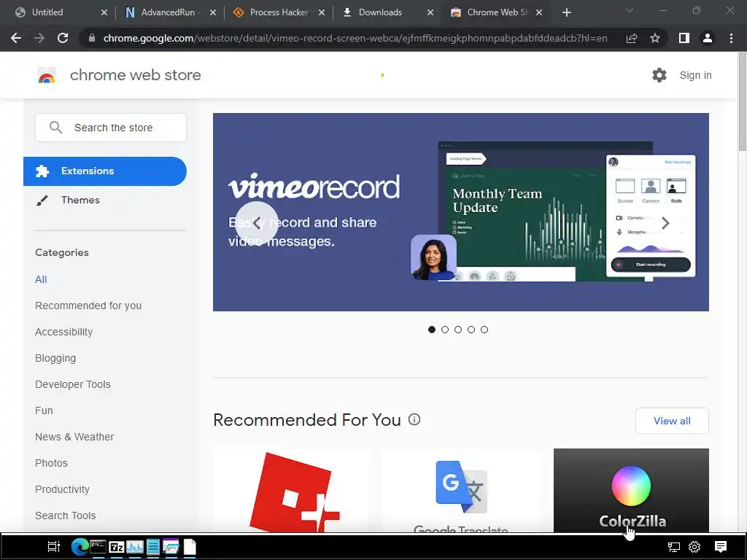This screenshot has height=560, width=747.
Task: Open the blank document icon on taskbar
Action: pos(190,547)
